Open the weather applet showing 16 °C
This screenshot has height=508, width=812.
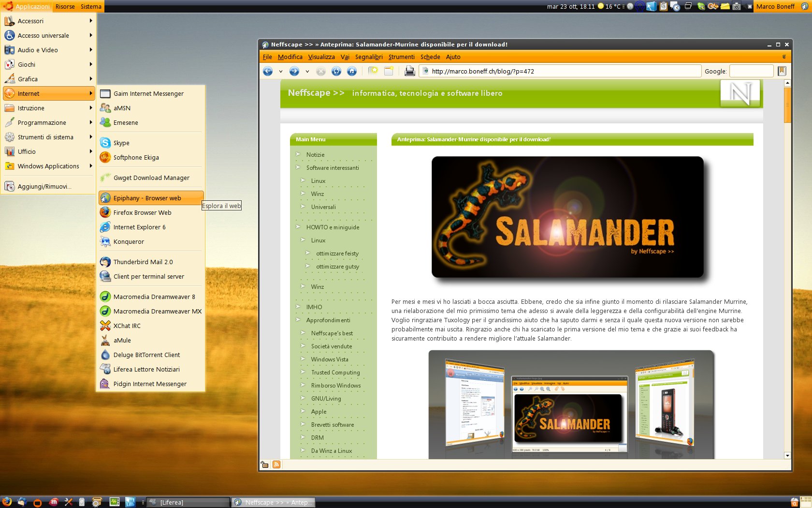pos(610,6)
